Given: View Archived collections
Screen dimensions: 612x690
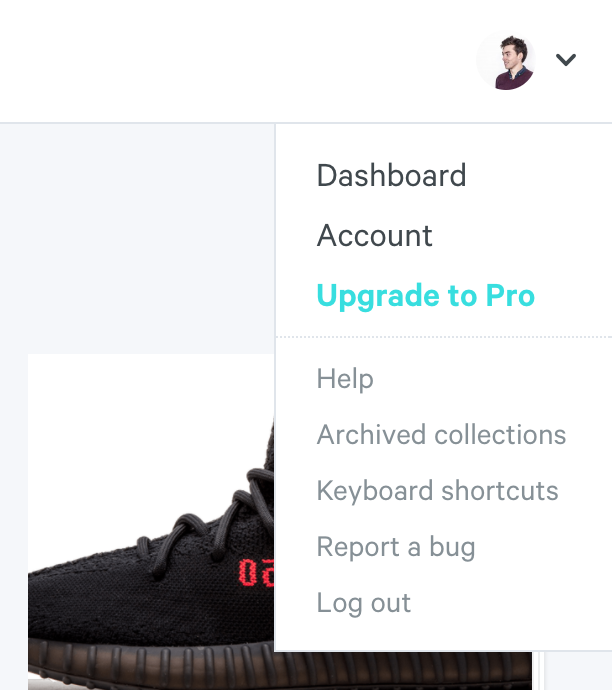Looking at the screenshot, I should (x=441, y=435).
